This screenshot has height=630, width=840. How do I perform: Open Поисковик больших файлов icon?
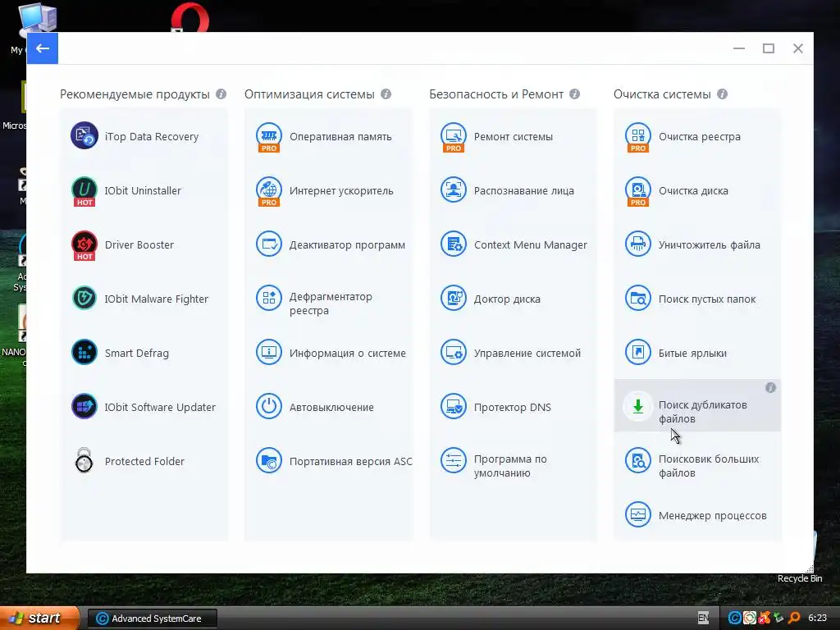[637, 461]
